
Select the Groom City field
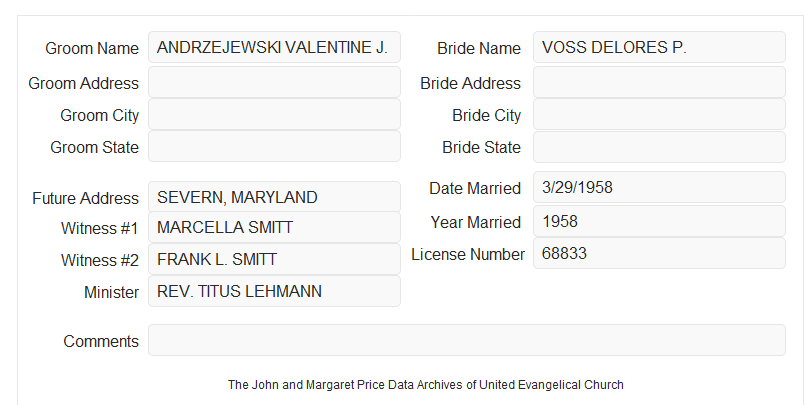[x=274, y=114]
